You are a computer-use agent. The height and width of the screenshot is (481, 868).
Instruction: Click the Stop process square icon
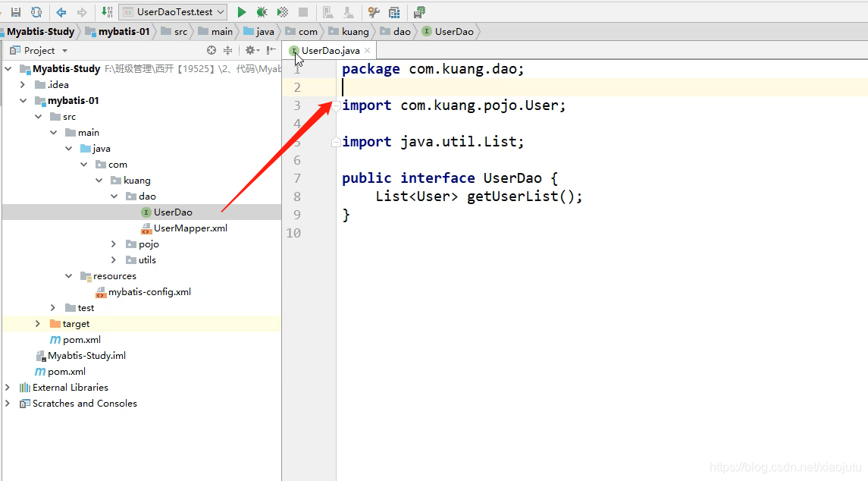point(302,11)
